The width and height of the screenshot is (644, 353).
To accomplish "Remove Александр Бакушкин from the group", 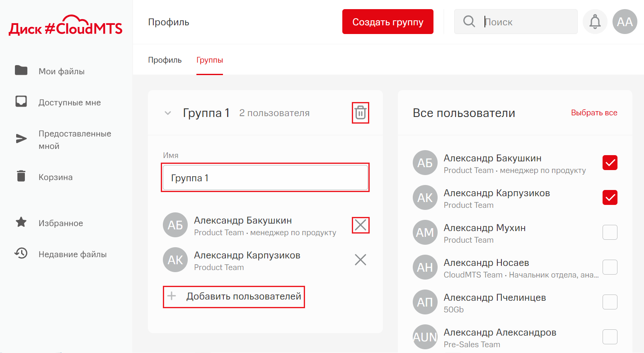I will coord(360,225).
